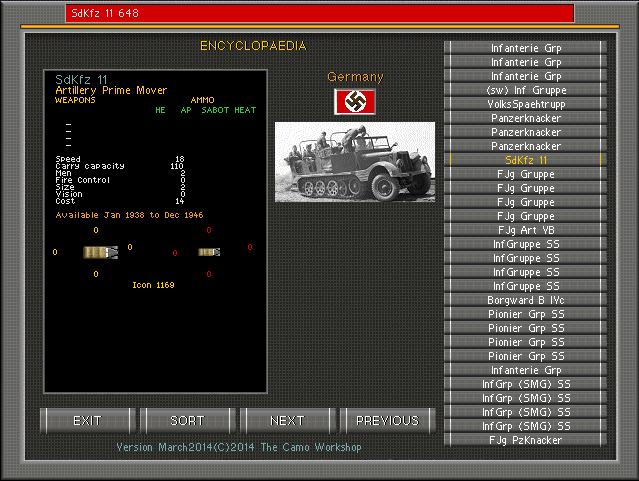Click the smaller right vehicle sprite icon
The image size is (639, 481).
[208, 252]
